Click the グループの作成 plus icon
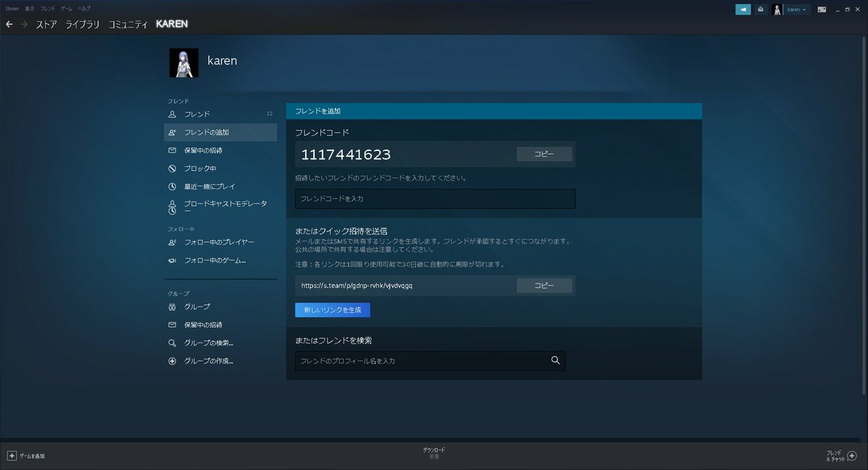The width and height of the screenshot is (868, 470). 172,361
